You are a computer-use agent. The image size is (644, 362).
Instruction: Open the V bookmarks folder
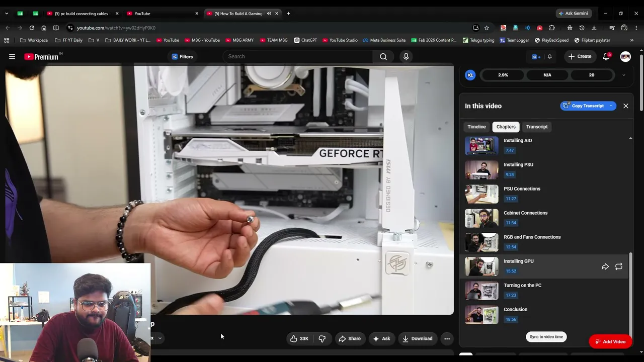[x=94, y=40]
